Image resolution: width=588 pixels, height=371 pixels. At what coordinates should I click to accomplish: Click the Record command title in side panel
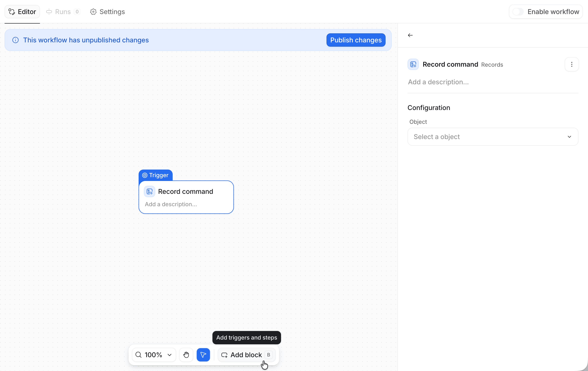point(450,65)
